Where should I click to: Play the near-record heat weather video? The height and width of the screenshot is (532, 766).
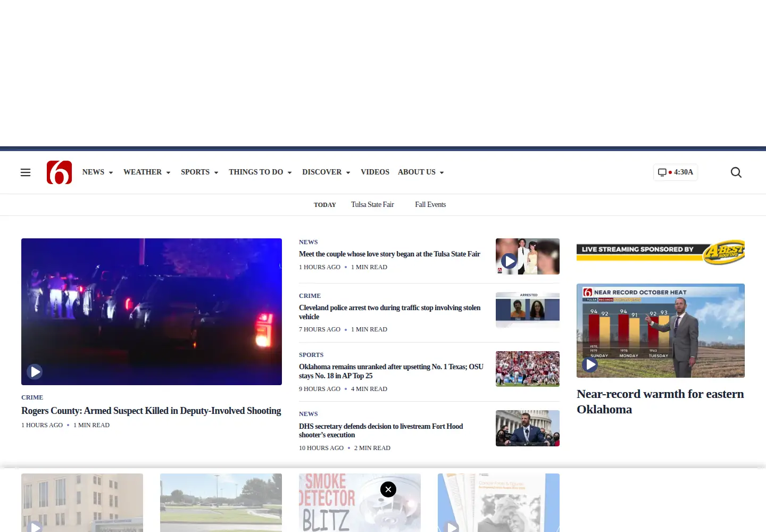click(x=590, y=364)
